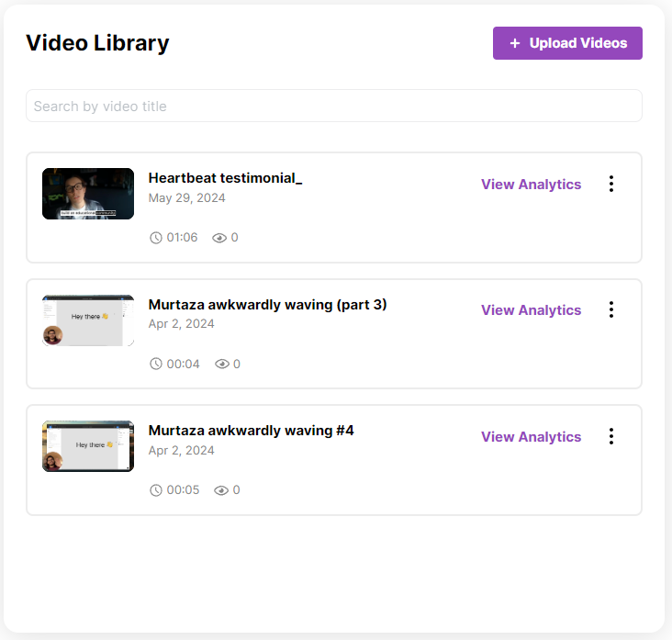
Task: Open the Murtaza awkwardly waving #4 thumbnail
Action: (x=88, y=446)
